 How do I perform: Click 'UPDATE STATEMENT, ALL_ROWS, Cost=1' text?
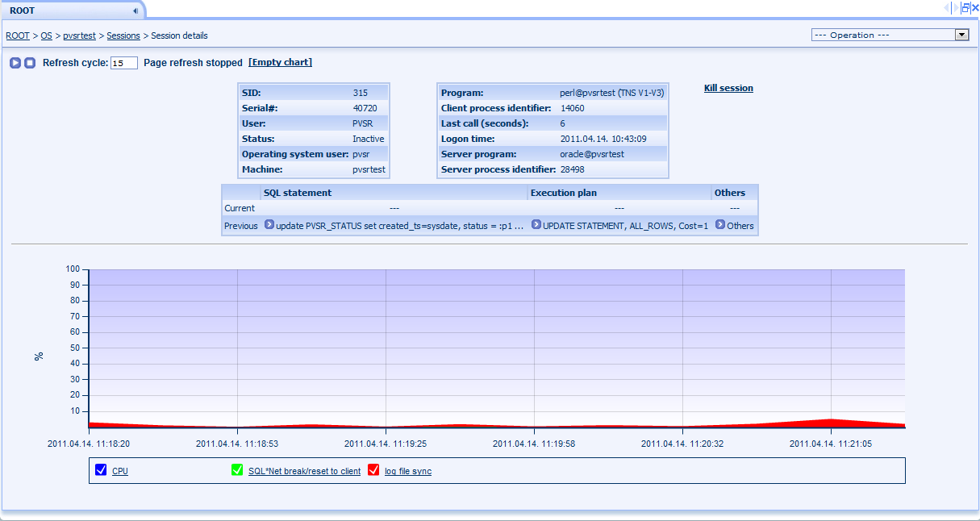(x=626, y=226)
